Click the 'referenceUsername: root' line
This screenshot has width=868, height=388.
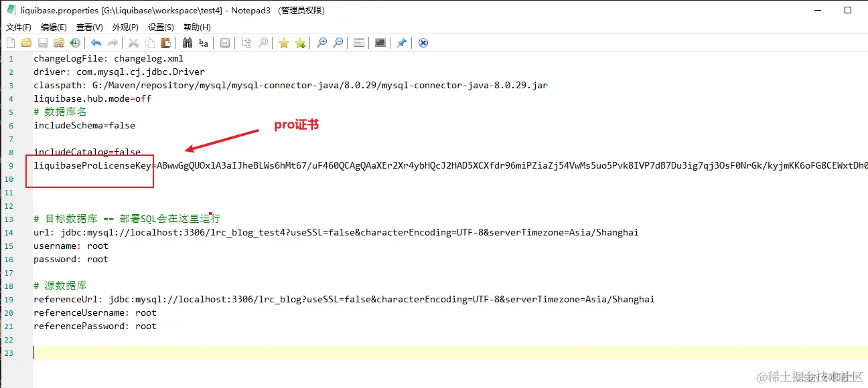click(x=95, y=312)
